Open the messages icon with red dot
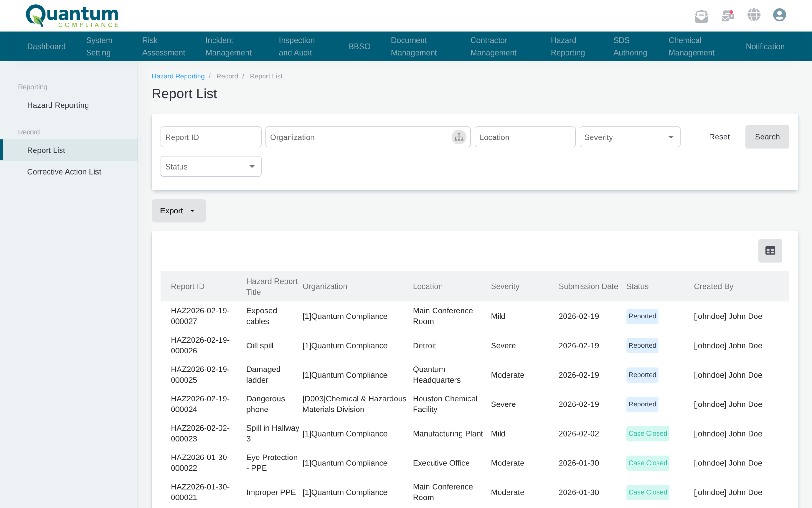812x508 pixels. point(728,16)
